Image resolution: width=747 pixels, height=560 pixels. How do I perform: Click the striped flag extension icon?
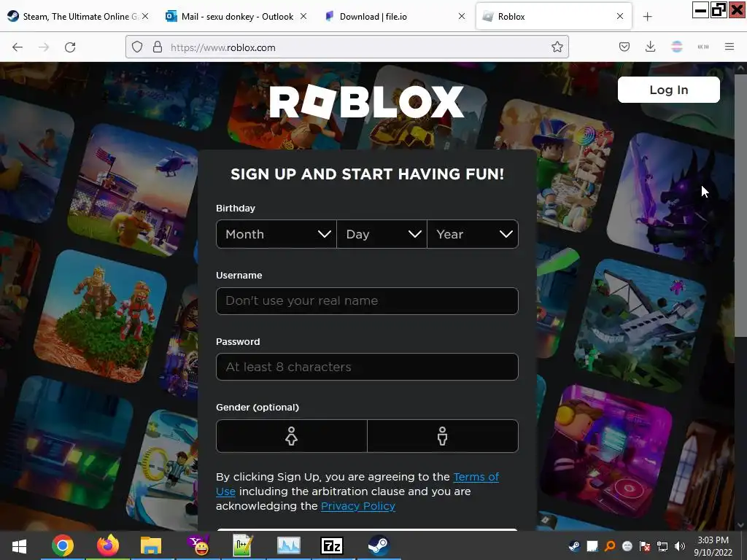(677, 47)
